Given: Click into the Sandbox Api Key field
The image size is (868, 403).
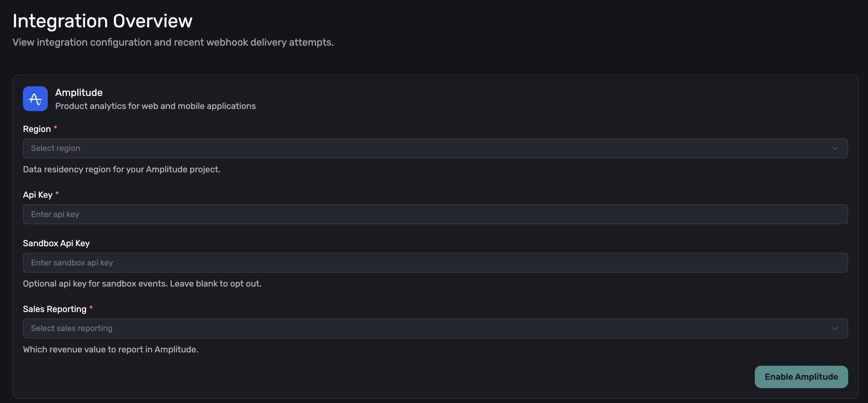Looking at the screenshot, I should tap(435, 263).
